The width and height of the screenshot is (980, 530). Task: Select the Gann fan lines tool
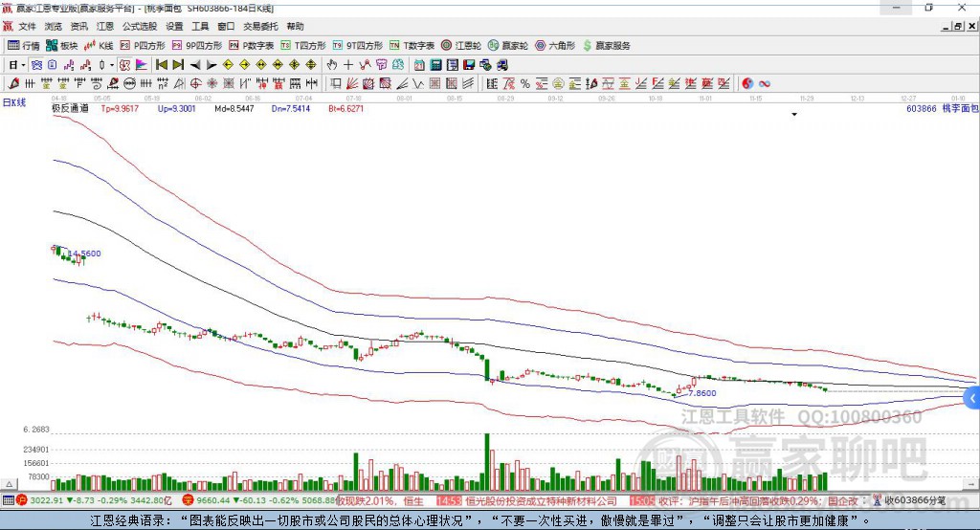352,84
